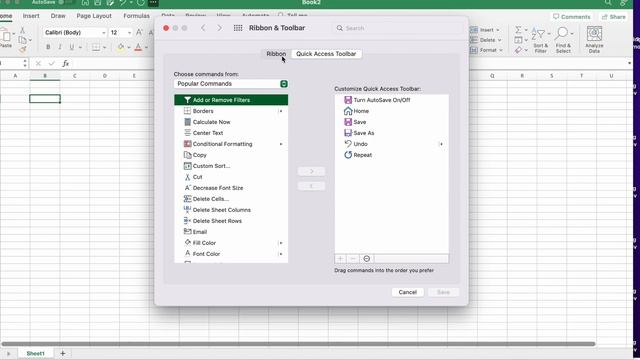Open Comments in Excel window
Screen dimensions: 640x360
point(571,17)
